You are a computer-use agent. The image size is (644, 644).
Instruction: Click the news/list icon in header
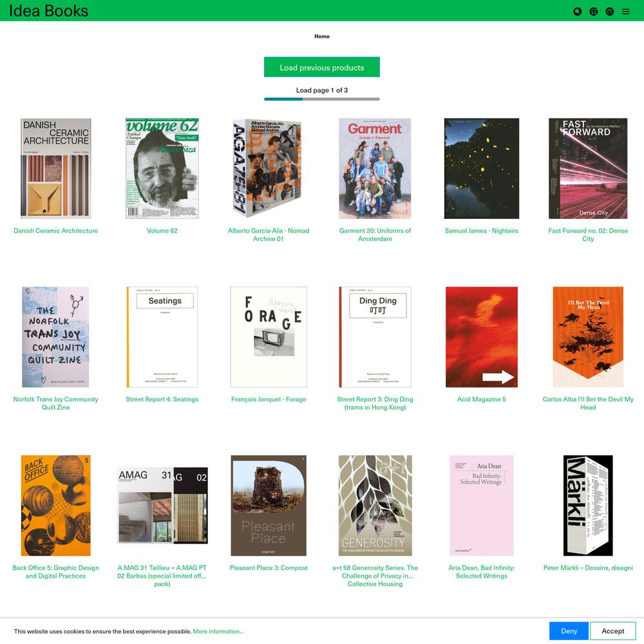tap(609, 12)
